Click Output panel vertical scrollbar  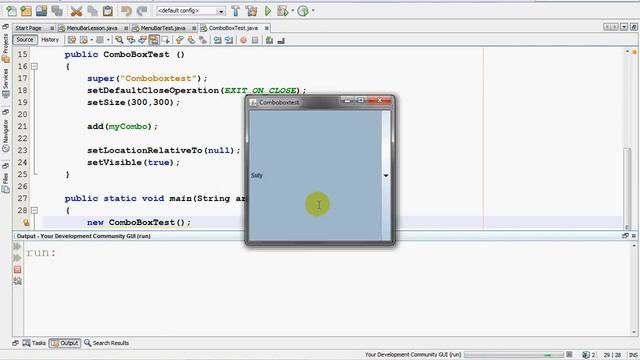tap(634, 289)
